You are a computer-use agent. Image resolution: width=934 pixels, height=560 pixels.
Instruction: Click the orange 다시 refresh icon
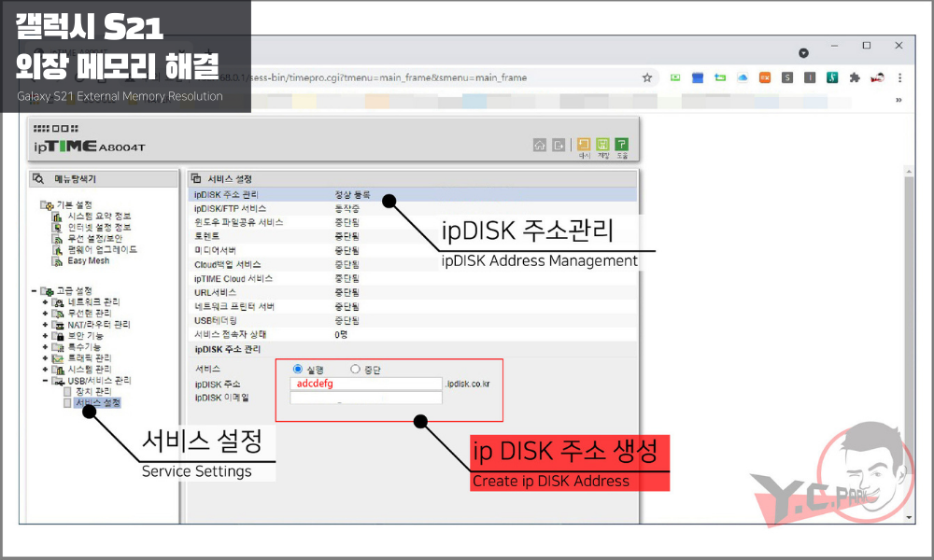(584, 145)
